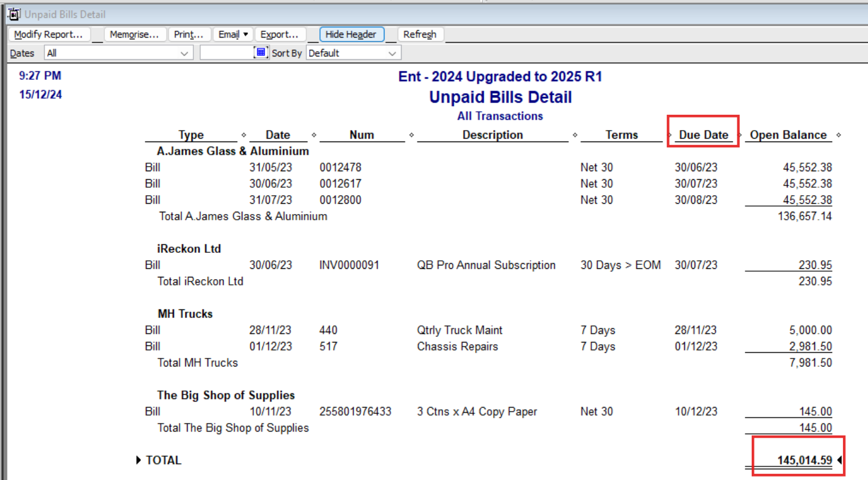The width and height of the screenshot is (868, 480).
Task: Click the Qtrly Truck Maint description
Action: click(460, 330)
